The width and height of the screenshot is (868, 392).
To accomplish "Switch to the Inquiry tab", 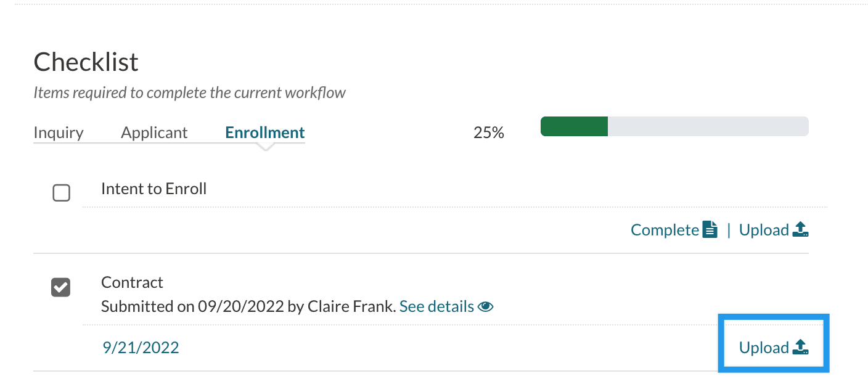I will point(59,133).
